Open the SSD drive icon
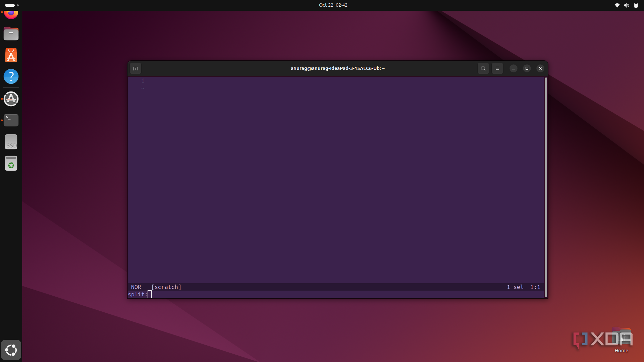 tap(11, 142)
